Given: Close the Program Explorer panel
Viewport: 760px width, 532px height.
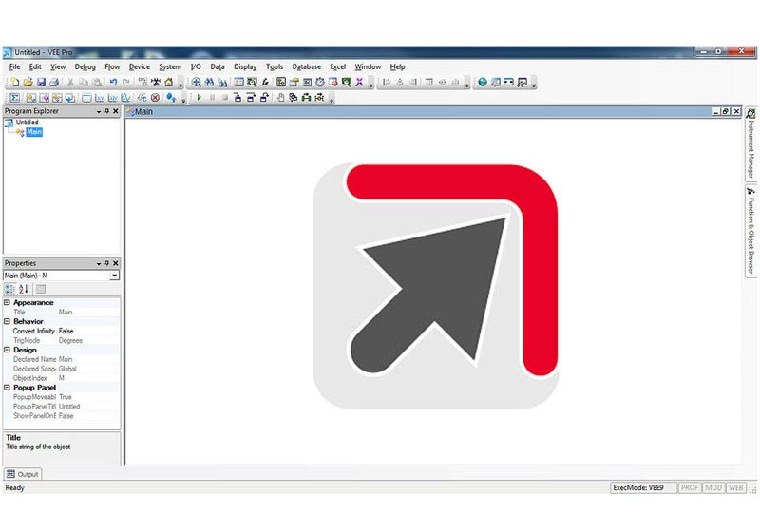Looking at the screenshot, I should click(x=115, y=111).
